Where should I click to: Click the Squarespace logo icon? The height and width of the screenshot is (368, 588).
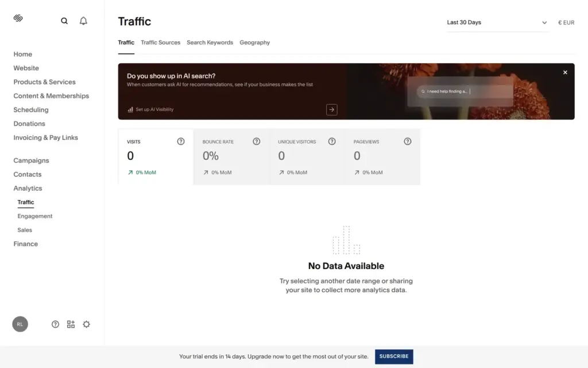click(18, 18)
